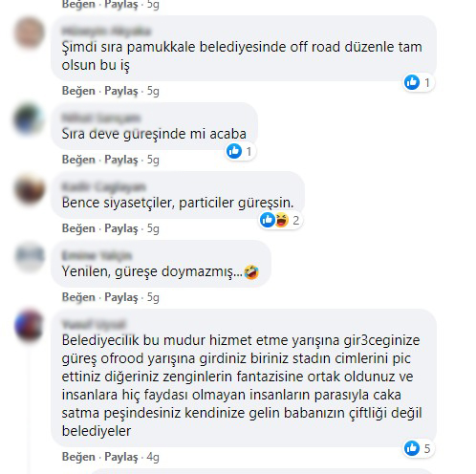
Task: Click Beğen under 'Bence siyasetçiler' comment
Action: [x=78, y=228]
